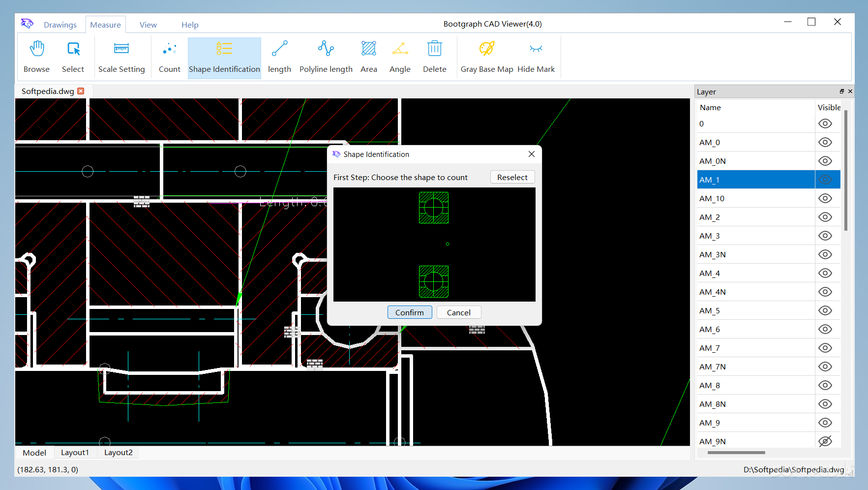Pick the length measuring tool
This screenshot has height=490, width=868.
[x=279, y=57]
